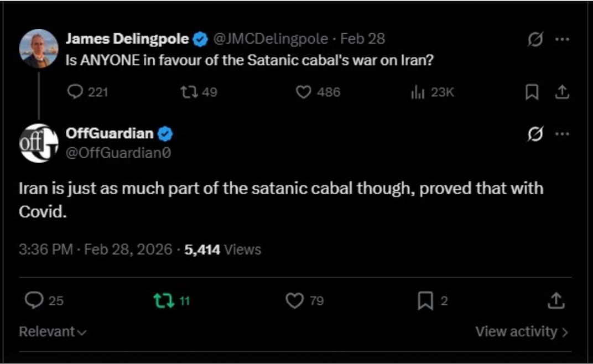Undo repost on OffGuardian's tweet

click(163, 300)
